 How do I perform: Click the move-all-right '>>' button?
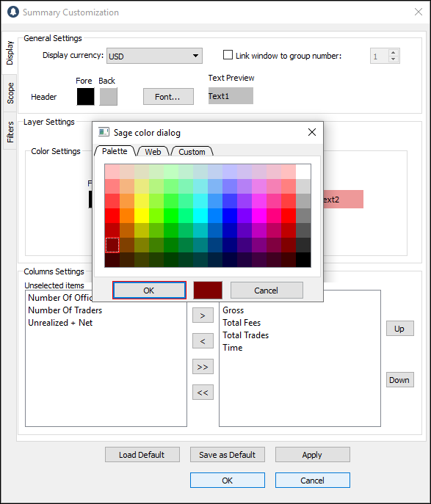203,367
